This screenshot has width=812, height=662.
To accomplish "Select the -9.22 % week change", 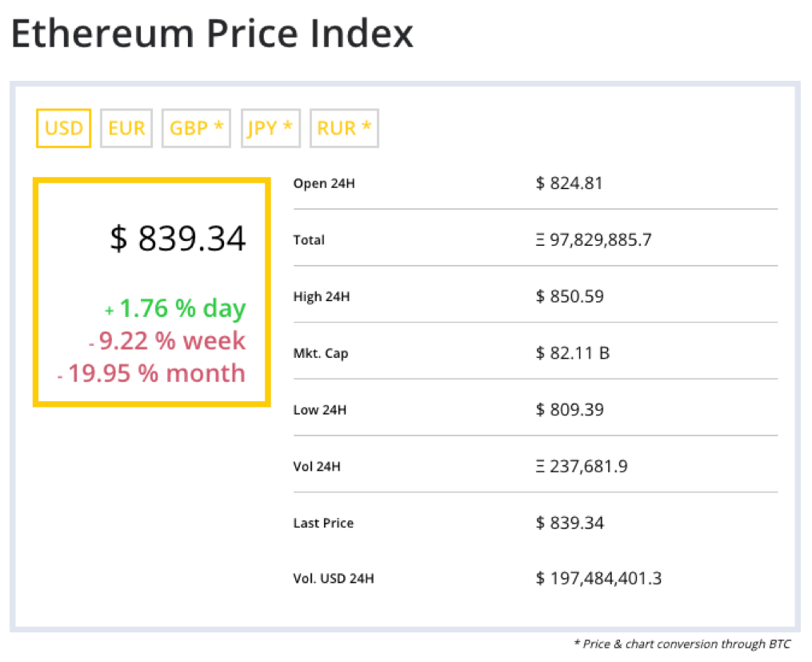I will click(x=166, y=341).
